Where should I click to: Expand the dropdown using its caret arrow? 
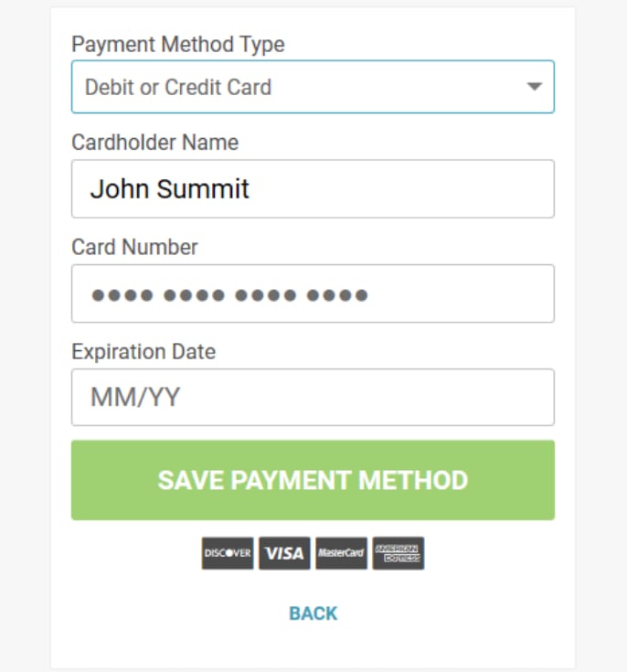(534, 87)
